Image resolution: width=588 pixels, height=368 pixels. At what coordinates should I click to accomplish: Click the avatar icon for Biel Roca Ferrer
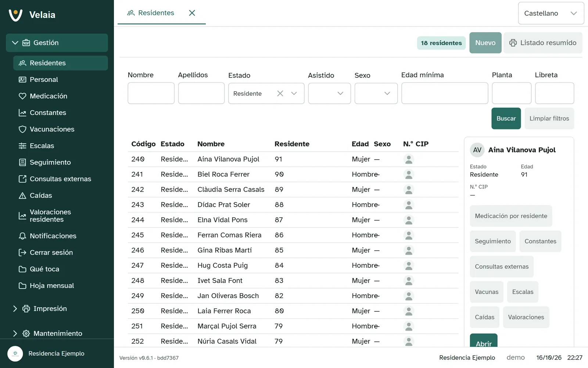pyautogui.click(x=409, y=174)
